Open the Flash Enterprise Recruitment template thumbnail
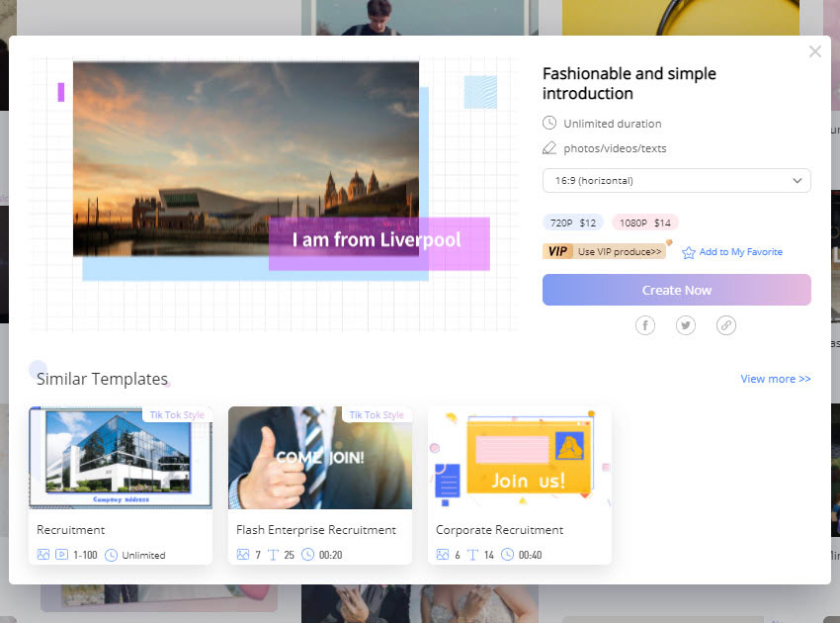This screenshot has width=840, height=623. tap(320, 458)
